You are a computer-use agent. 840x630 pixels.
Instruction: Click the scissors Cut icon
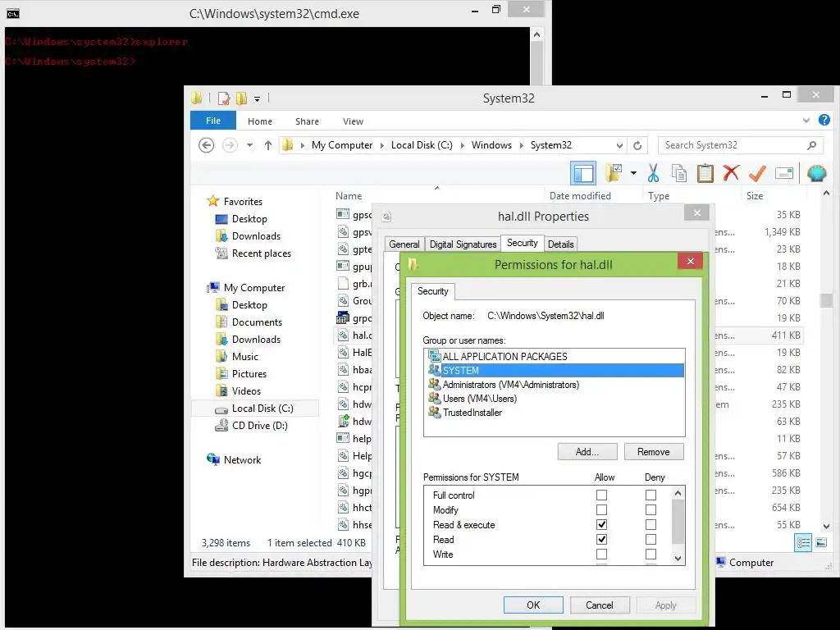(653, 174)
